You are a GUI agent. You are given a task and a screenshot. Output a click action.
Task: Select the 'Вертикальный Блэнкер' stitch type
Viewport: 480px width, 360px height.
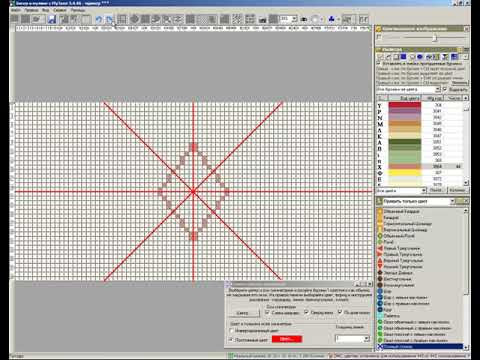pyautogui.click(x=402, y=230)
